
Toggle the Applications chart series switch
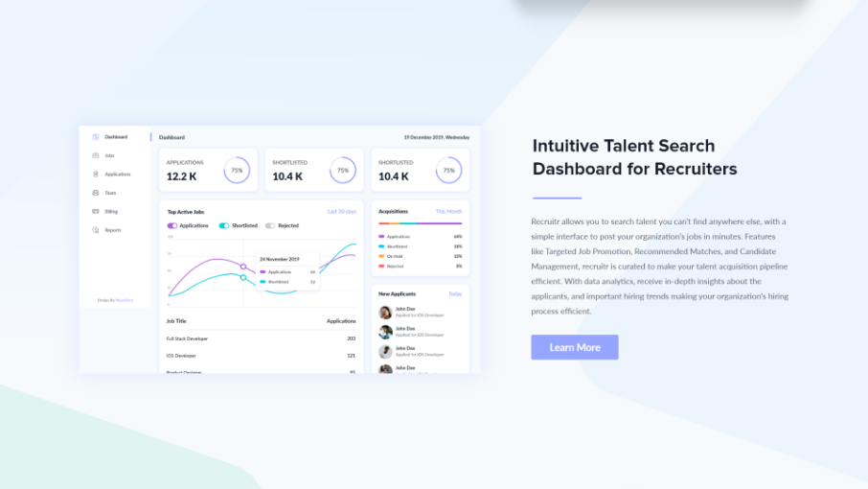tap(172, 225)
